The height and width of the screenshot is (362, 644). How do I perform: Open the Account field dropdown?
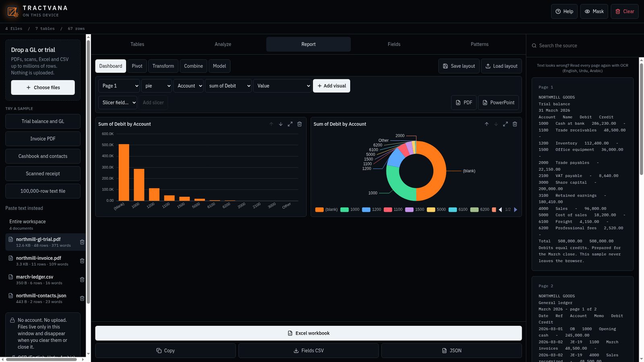point(188,86)
